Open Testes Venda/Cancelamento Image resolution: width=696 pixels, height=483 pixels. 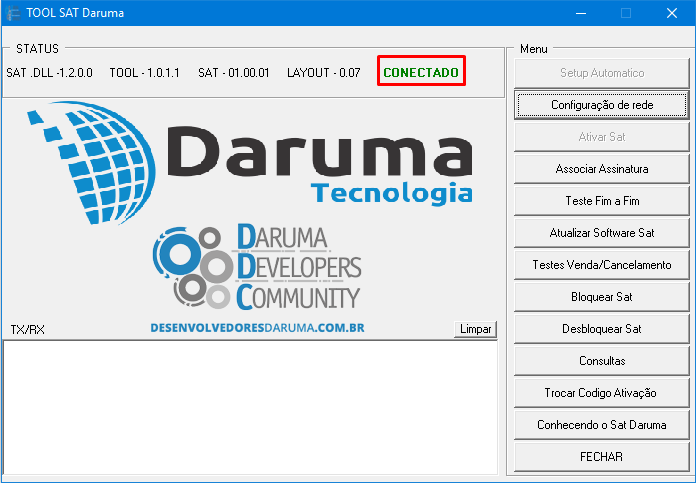coord(601,265)
